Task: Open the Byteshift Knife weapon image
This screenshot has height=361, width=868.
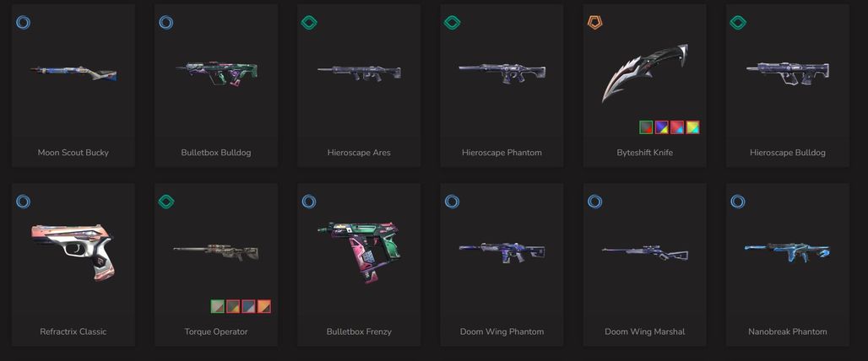Action: tap(645, 73)
